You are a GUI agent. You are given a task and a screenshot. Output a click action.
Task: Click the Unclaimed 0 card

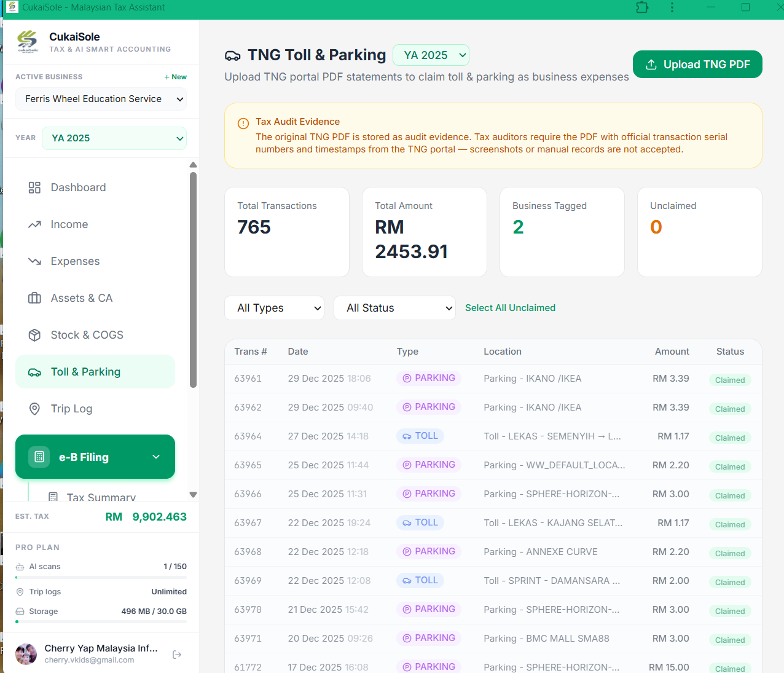coord(700,232)
